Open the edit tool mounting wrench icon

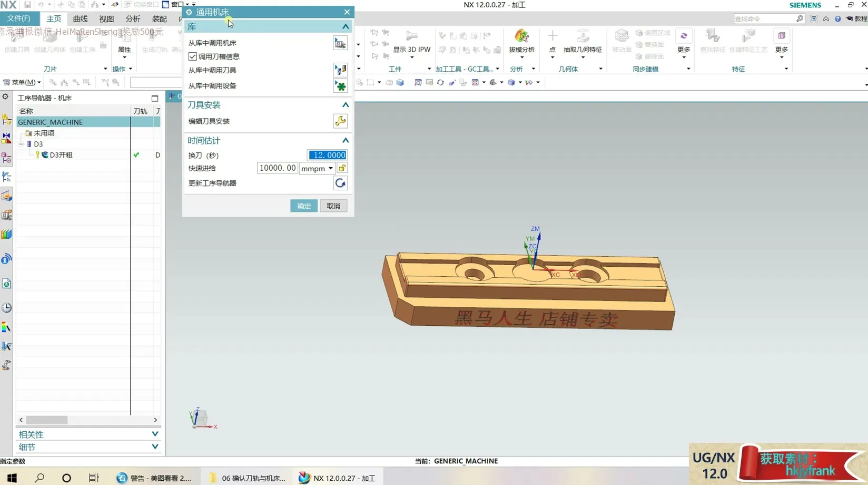tap(340, 121)
